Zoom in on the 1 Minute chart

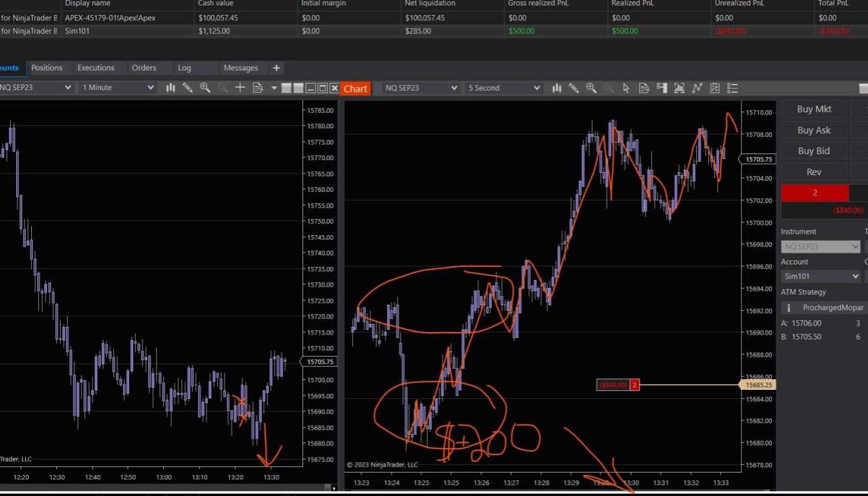[x=205, y=88]
